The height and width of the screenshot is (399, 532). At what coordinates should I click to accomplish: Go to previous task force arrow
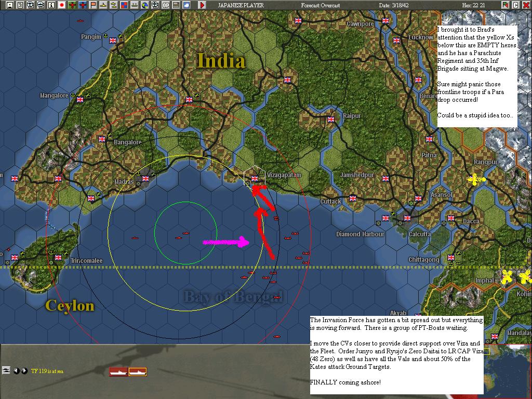coord(16,371)
